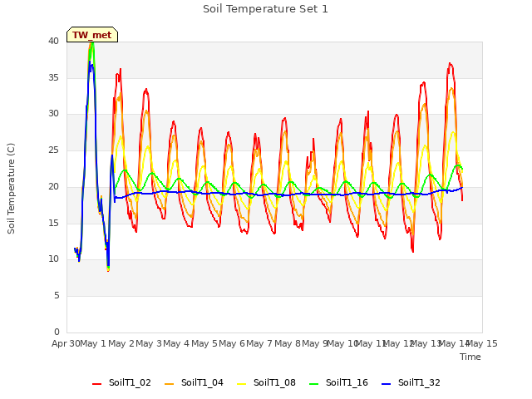Click the blue SoilT1_32 legend swatch
This screenshot has width=532, height=399.
(x=386, y=384)
